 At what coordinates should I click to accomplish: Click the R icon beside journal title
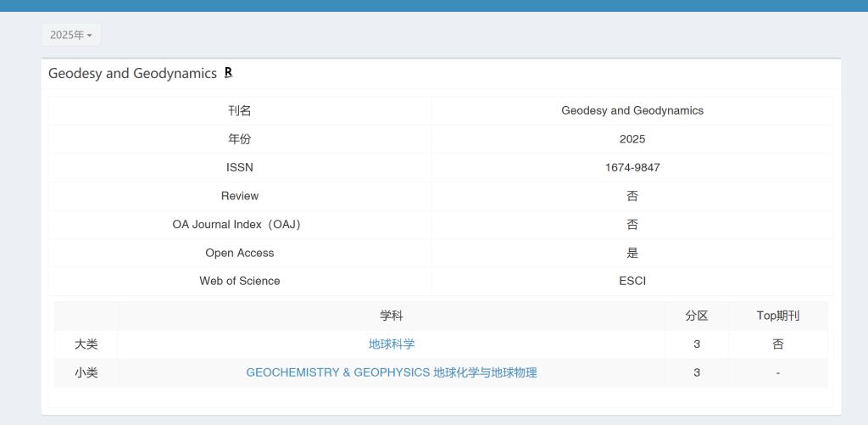click(x=228, y=73)
